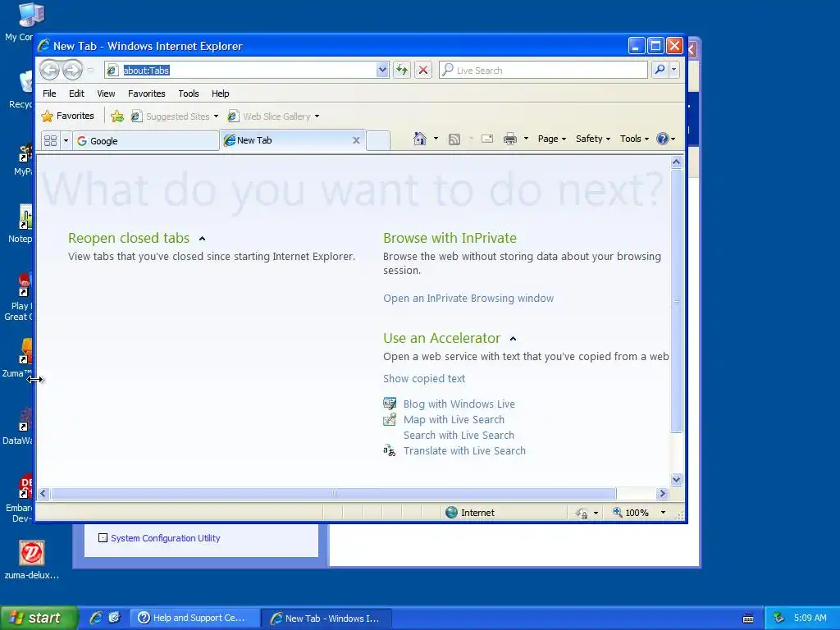The height and width of the screenshot is (630, 840).
Task: Click the horizontal scrollbar left arrow
Action: [x=43, y=493]
